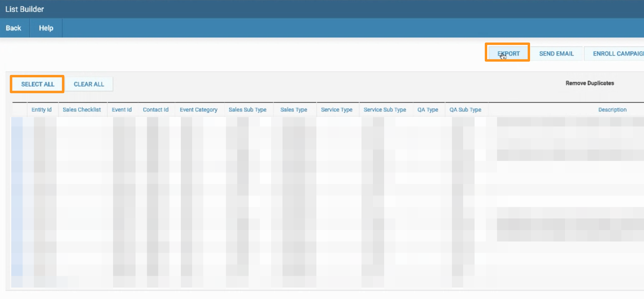
Task: Sort by the Sales Sub Type column
Action: 247,109
